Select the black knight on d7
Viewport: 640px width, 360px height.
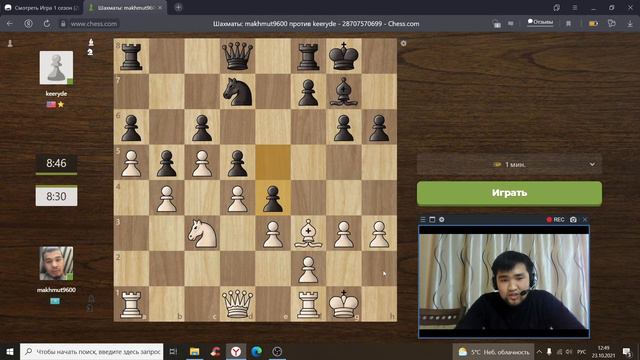237,92
